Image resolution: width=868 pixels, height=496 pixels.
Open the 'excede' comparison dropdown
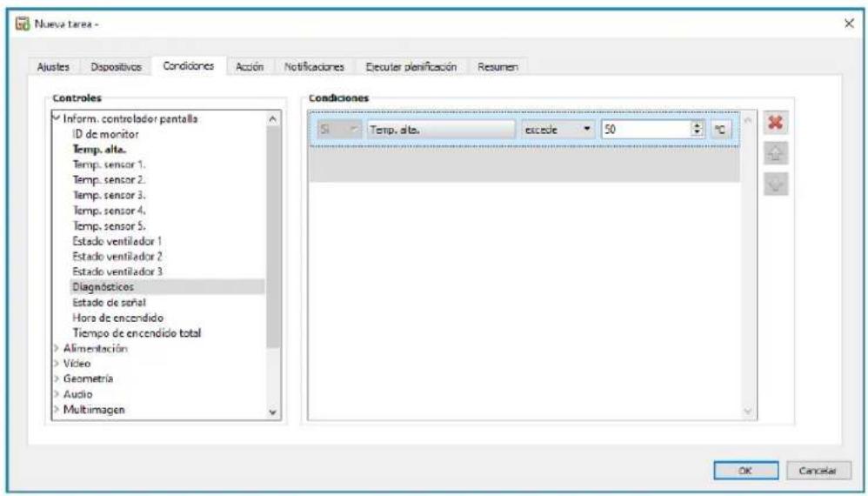(558, 130)
